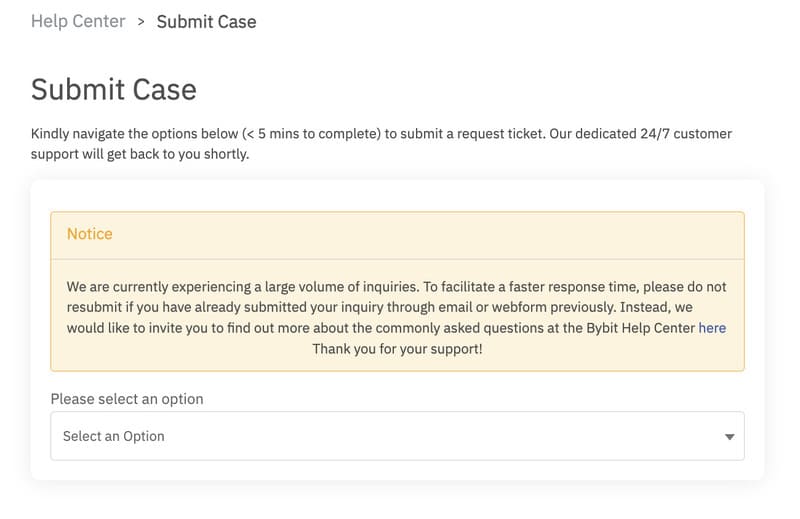Screen dimensions: 800x519
Task: Click the dropdown caret arrow icon
Action: click(730, 437)
